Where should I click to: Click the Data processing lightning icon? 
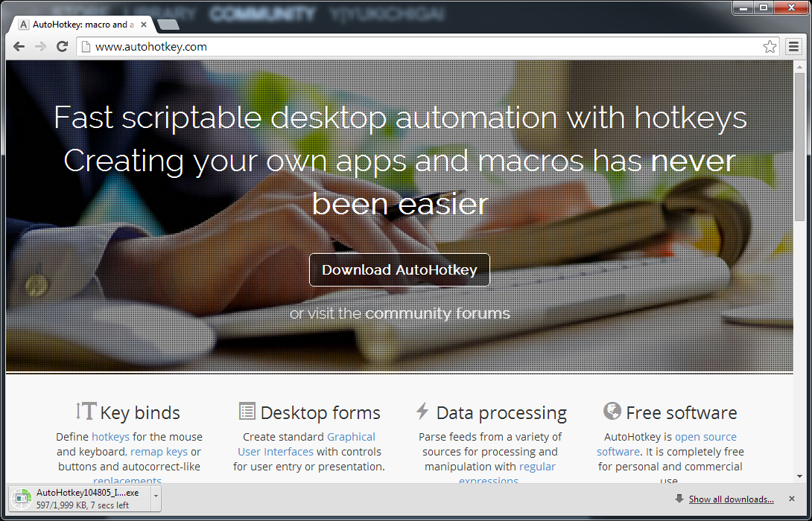click(x=422, y=412)
